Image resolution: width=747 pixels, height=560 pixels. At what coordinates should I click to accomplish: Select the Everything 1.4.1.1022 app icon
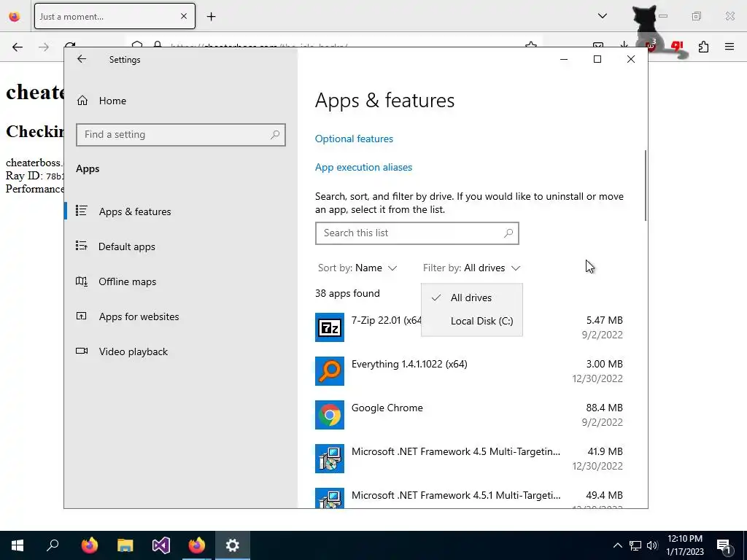coord(330,371)
